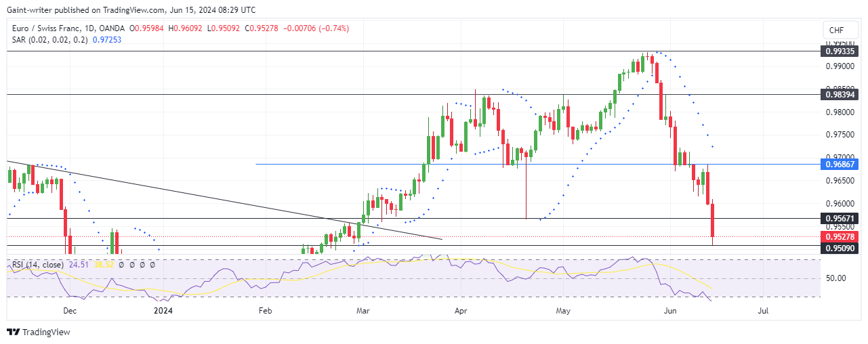Click the 0.99000 price scale label
The image size is (868, 344).
[x=839, y=66]
